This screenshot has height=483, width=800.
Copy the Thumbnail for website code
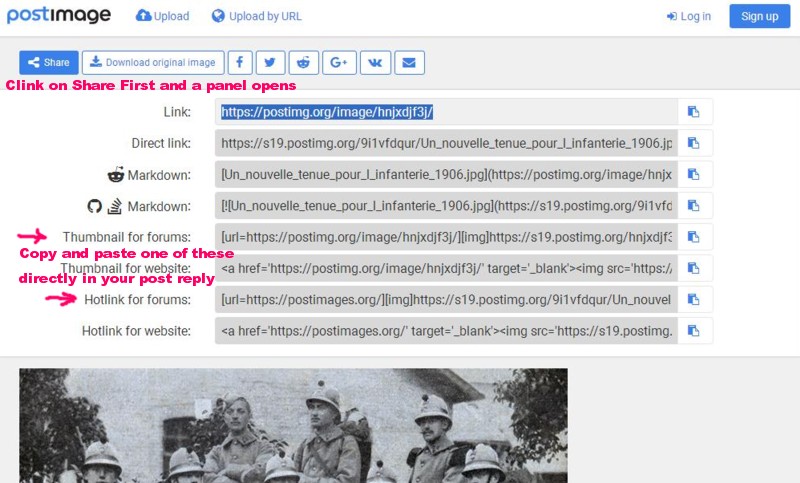click(x=694, y=268)
